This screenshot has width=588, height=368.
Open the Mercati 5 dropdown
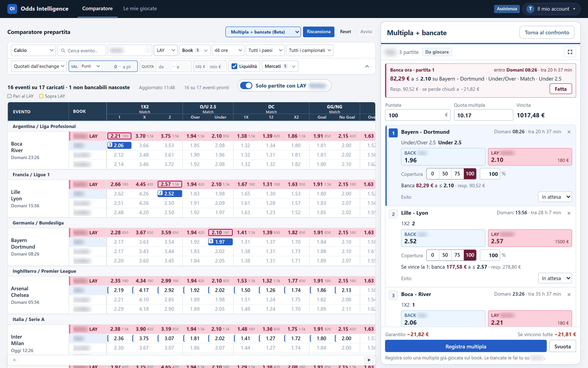[x=280, y=66]
